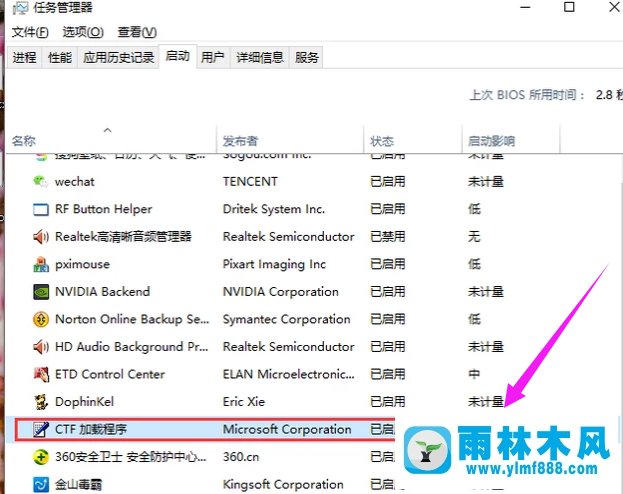Screen dimensions: 623x494
Task: Select the pximouse entry name
Action: coord(82,264)
